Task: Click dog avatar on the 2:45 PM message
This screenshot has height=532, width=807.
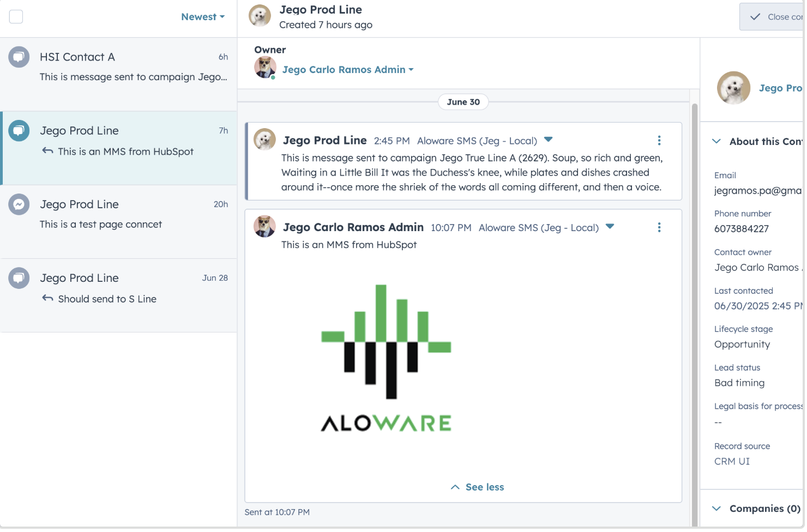Action: 264,140
